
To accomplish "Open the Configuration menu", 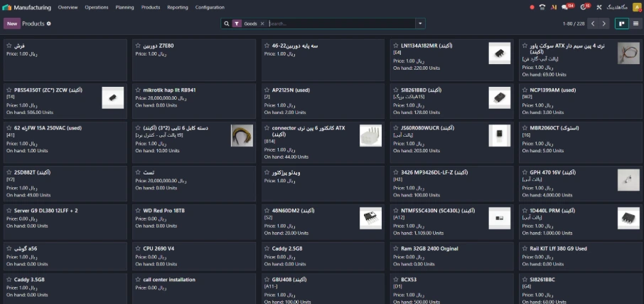I will tap(210, 7).
